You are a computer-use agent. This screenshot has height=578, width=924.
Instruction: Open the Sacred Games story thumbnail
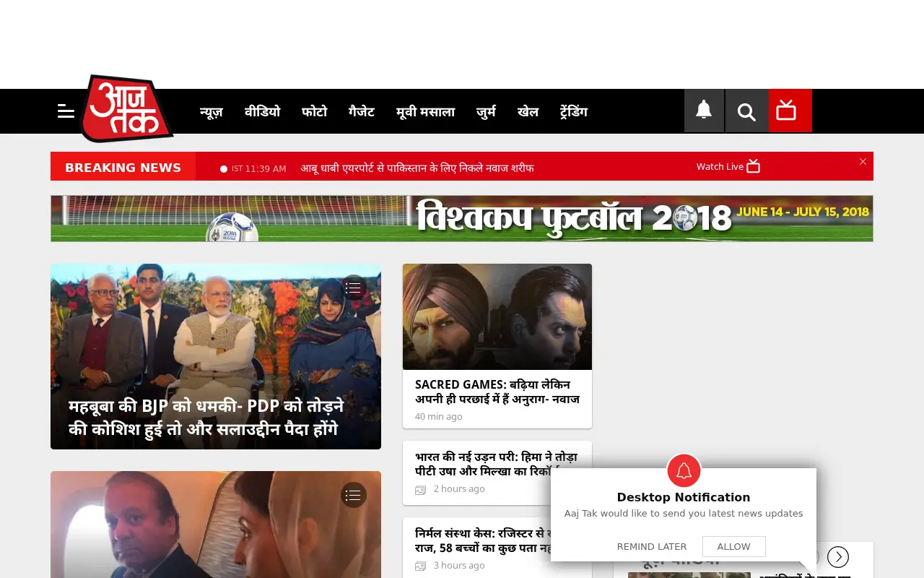point(497,316)
